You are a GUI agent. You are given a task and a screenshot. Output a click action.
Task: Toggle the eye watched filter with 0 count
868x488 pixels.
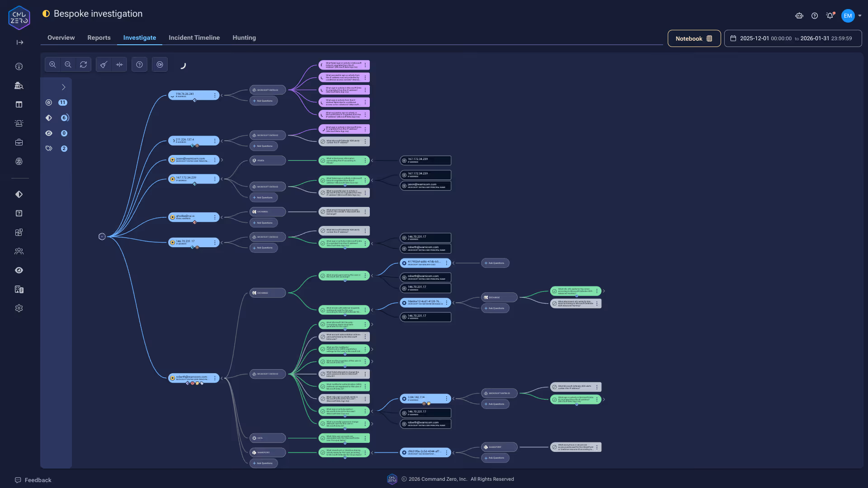pyautogui.click(x=49, y=133)
